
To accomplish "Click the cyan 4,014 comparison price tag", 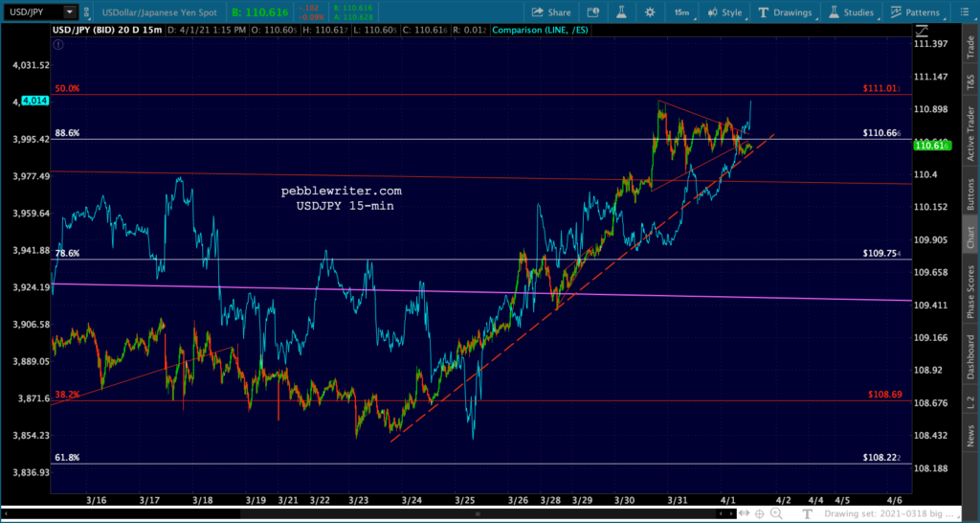I will click(35, 100).
